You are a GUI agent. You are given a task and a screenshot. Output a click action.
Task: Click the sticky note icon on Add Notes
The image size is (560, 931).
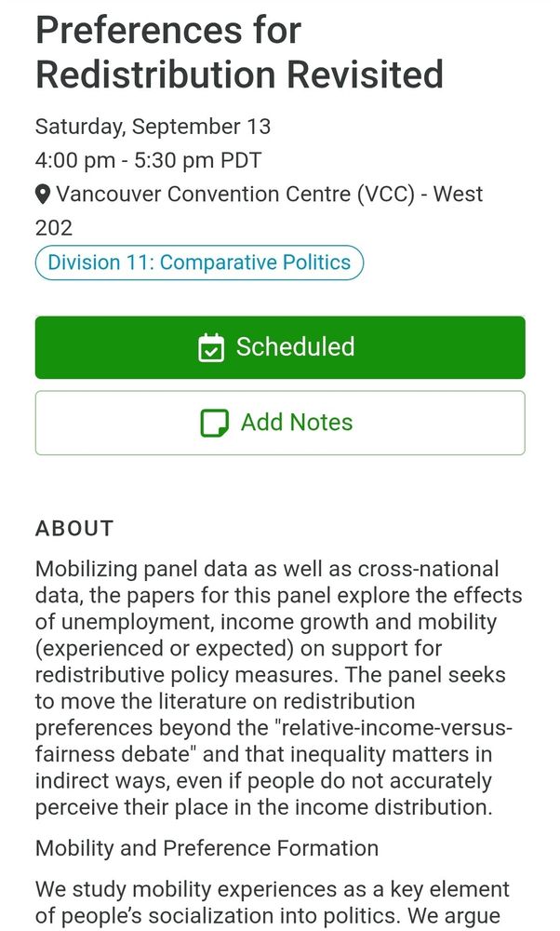click(x=215, y=423)
